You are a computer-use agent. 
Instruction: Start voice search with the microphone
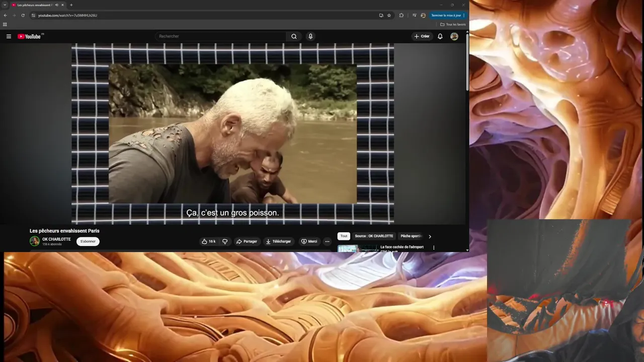tap(310, 36)
